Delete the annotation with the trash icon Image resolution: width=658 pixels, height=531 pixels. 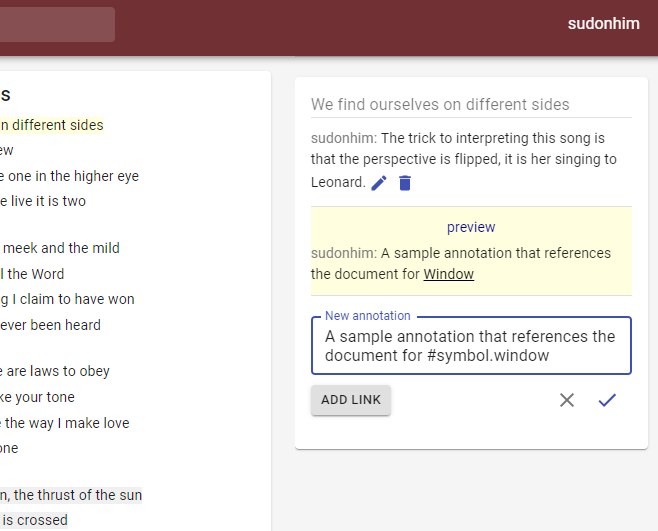405,183
